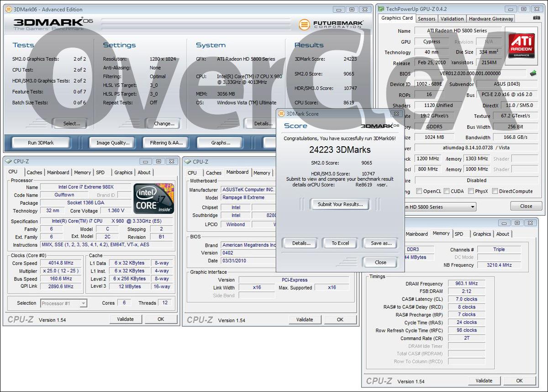The image size is (548, 392).
Task: Switch to the Memory tab in the CPU-Z window showing the Mainboard tab
Action: coord(262,173)
